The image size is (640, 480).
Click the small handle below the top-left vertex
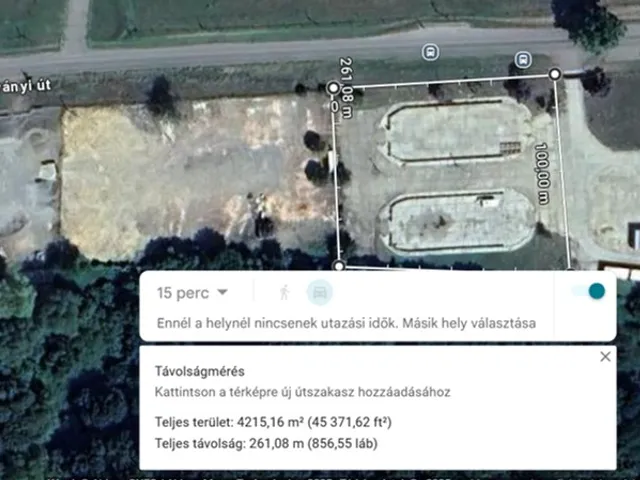(x=335, y=107)
